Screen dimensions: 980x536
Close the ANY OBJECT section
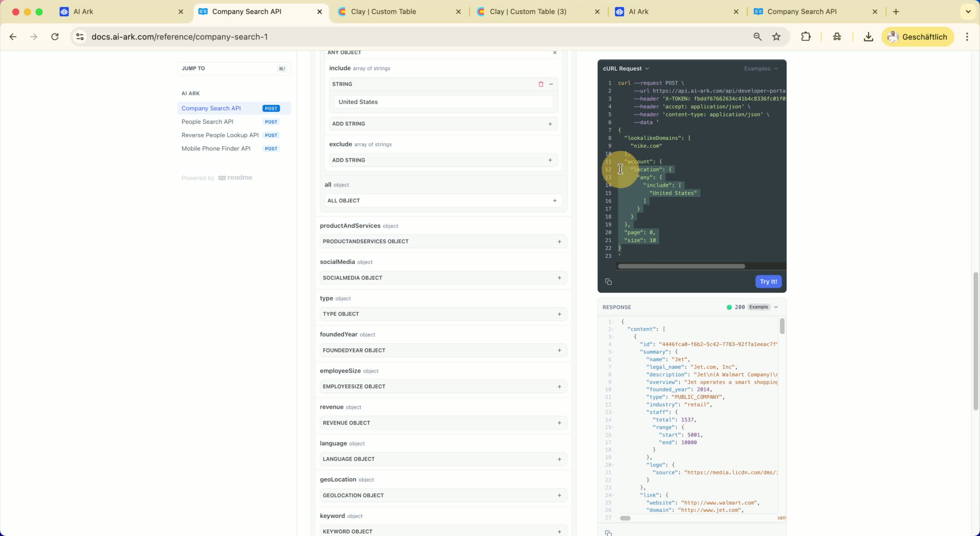[x=555, y=53]
